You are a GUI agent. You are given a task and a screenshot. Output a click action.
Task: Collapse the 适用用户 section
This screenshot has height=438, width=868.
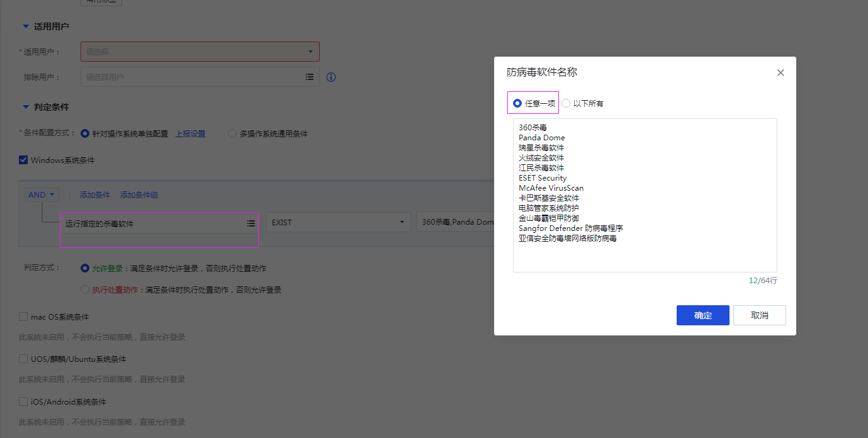click(26, 26)
